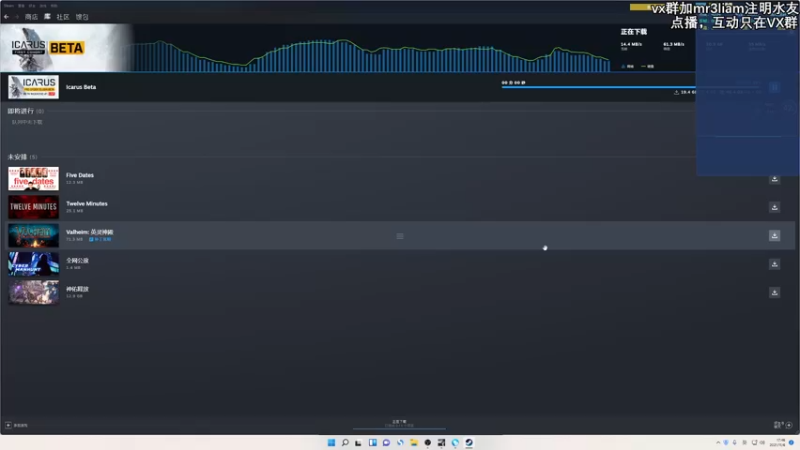Select the Valheim: 英灵神殿 title

pyautogui.click(x=89, y=232)
